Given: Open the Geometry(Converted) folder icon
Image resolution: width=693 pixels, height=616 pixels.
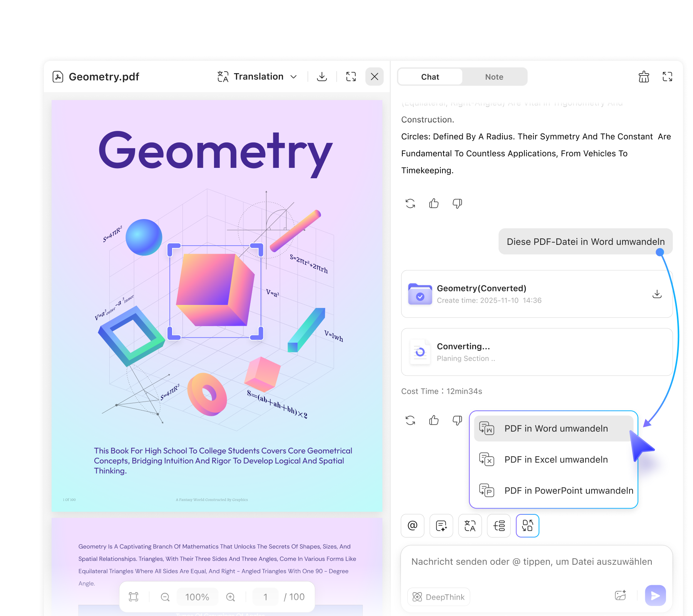Looking at the screenshot, I should pyautogui.click(x=420, y=294).
